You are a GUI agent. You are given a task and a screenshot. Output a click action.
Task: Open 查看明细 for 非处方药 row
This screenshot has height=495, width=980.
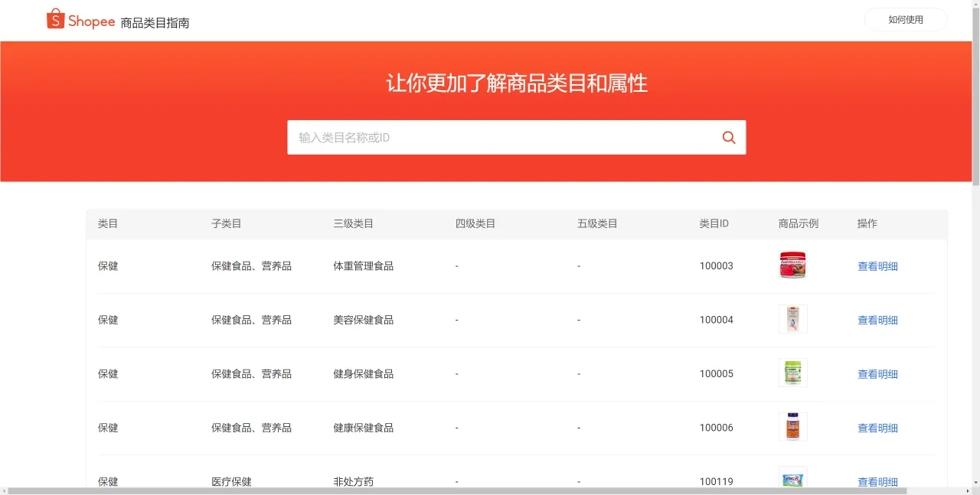click(x=877, y=481)
